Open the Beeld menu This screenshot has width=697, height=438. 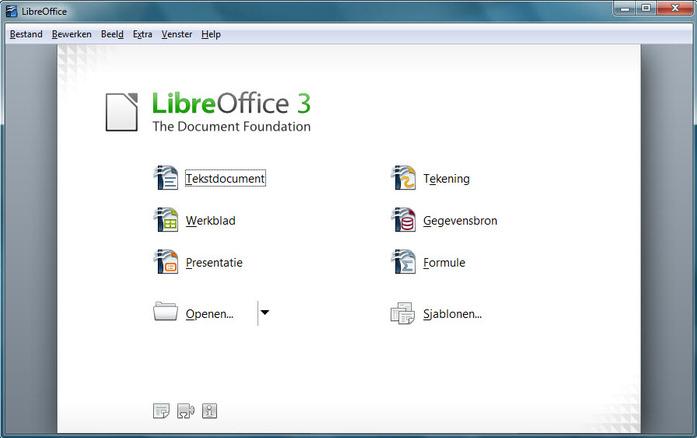(x=112, y=34)
